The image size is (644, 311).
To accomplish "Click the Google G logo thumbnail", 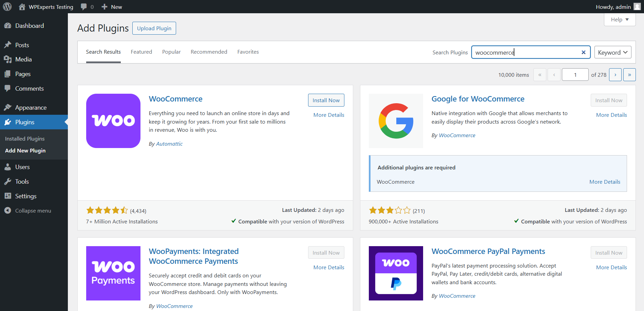I will pos(396,121).
